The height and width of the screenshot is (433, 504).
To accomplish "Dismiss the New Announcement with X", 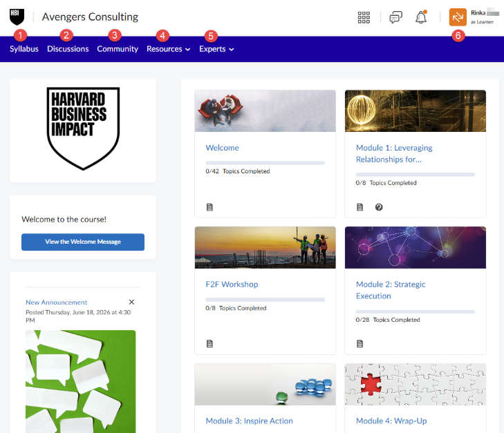I will coord(131,302).
